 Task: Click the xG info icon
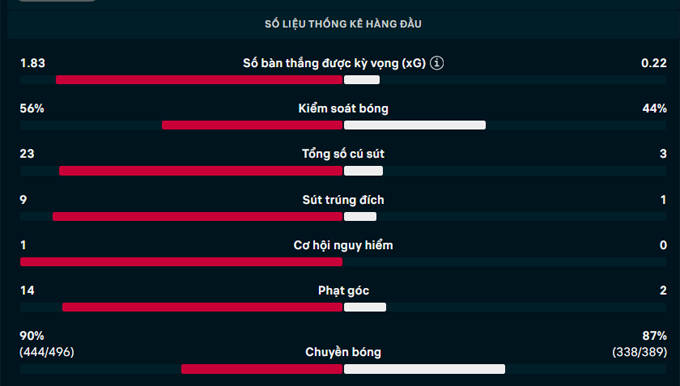point(437,63)
